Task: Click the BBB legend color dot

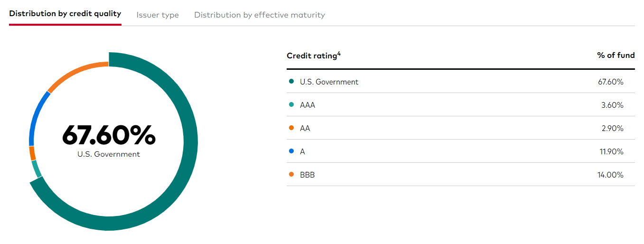Action: tap(291, 175)
